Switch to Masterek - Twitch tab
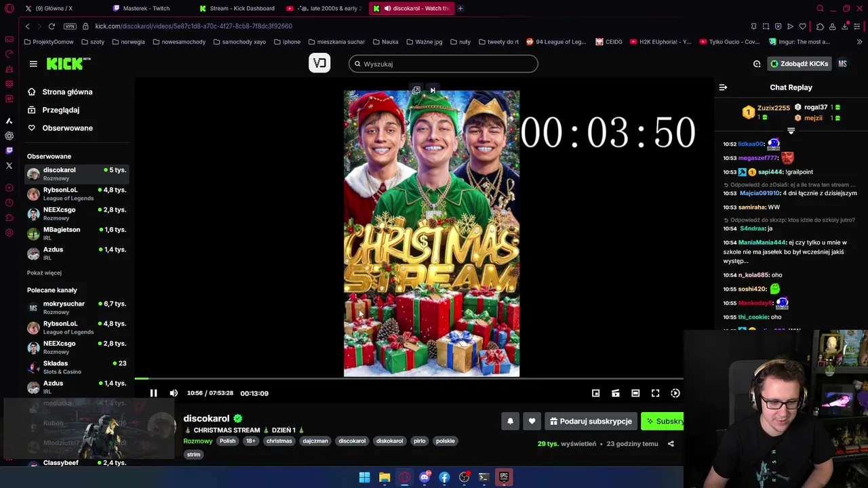Screen dimensions: 868x488 pyautogui.click(x=146, y=8)
